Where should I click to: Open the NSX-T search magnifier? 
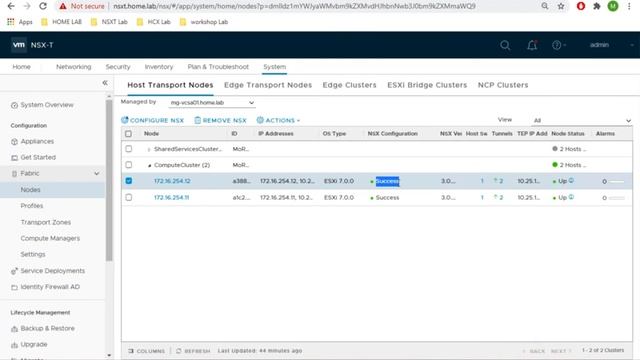505,45
